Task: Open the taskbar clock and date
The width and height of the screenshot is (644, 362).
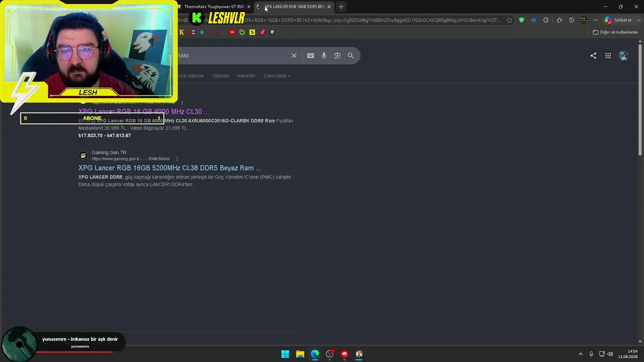Action: tap(628, 354)
